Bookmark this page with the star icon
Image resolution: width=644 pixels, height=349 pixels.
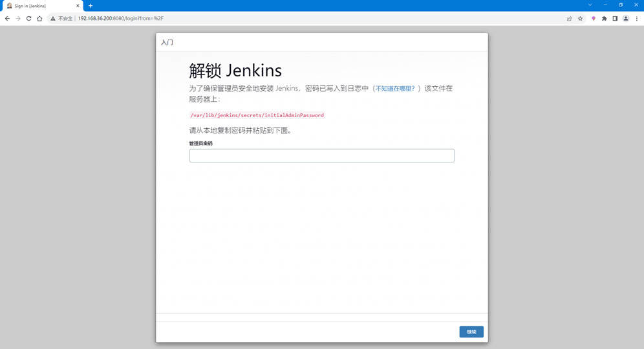[x=580, y=19]
